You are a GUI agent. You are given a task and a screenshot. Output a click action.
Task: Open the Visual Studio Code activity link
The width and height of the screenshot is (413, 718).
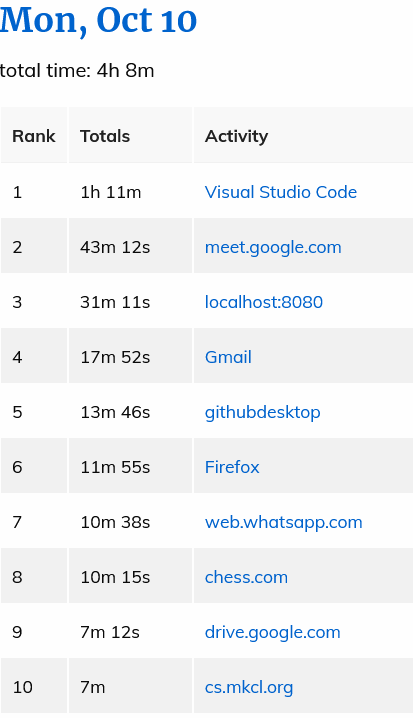coord(281,192)
